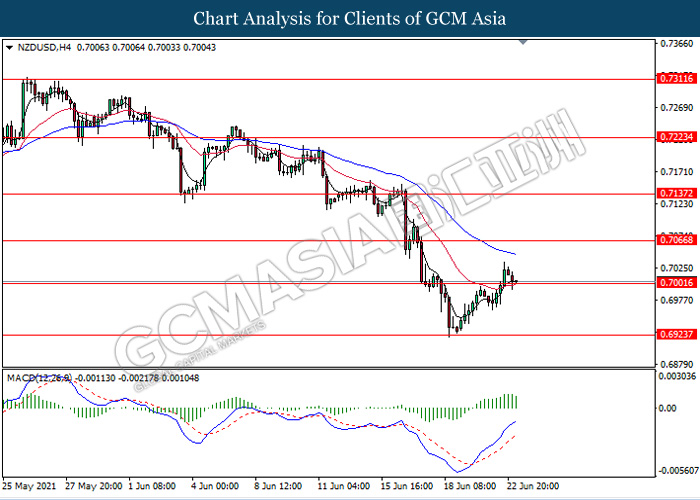Click the Chart Analysis for Clients of GCM Asia title
Screen dimensions: 700x500
[350, 18]
